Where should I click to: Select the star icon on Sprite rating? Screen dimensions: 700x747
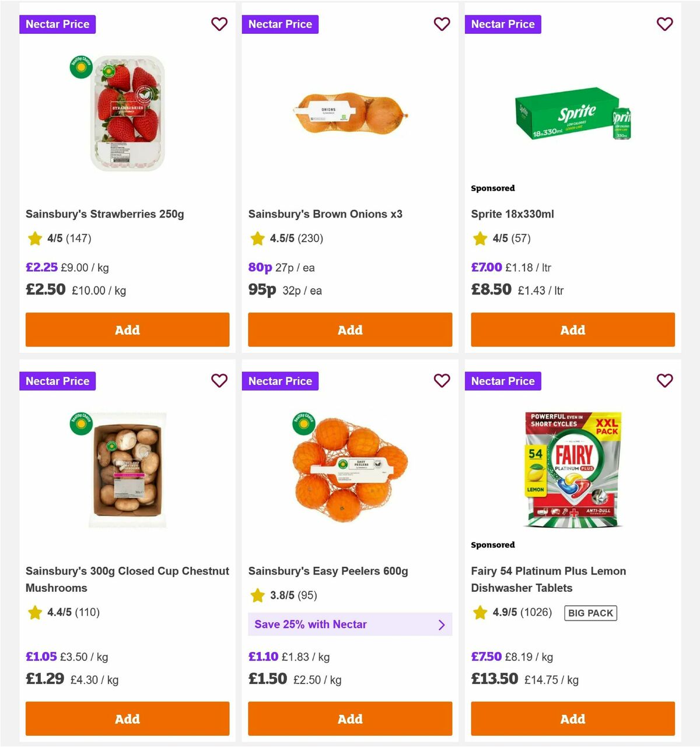480,239
